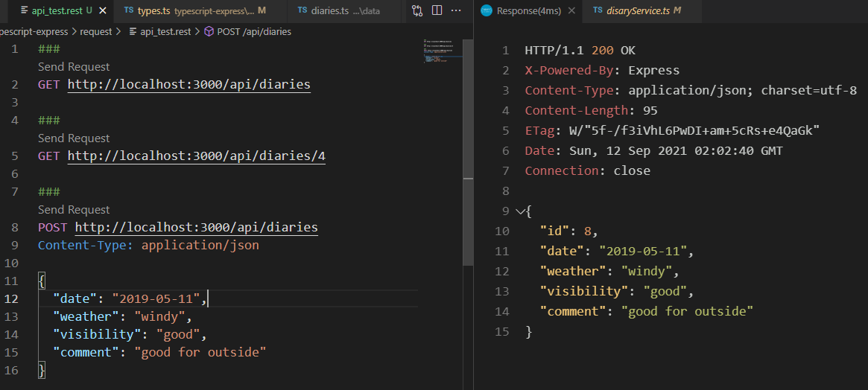This screenshot has height=390, width=868.
Task: Click the Content-Length: 95 header
Action: tap(592, 111)
